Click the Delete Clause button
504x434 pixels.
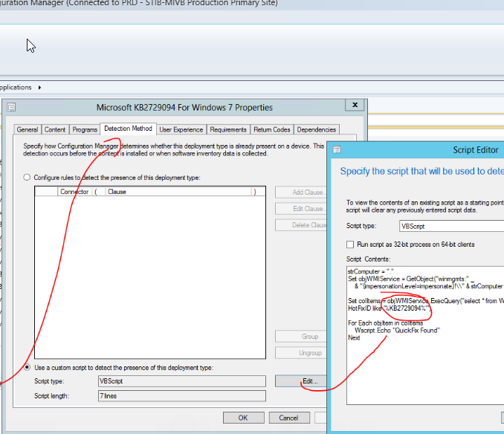click(301, 225)
